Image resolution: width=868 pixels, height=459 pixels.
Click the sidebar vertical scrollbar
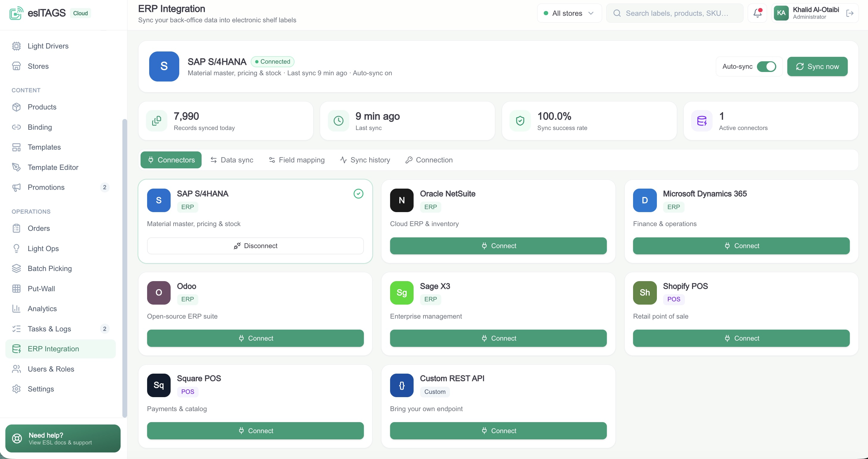click(125, 268)
